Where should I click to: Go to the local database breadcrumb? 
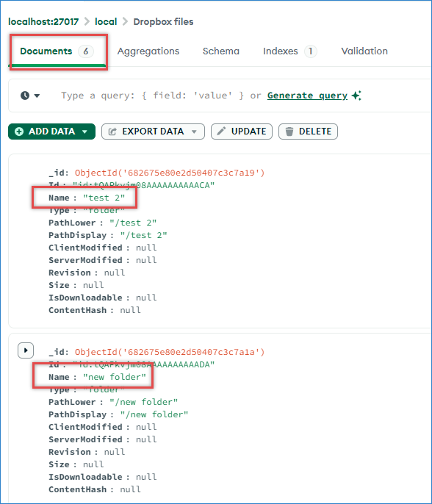[x=106, y=21]
